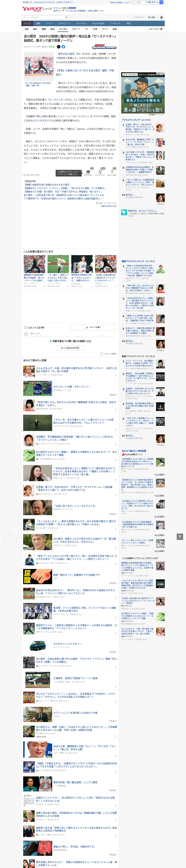Click the keyword search magnifier button
This screenshot has height=868, width=186.
pyautogui.click(x=66, y=17)
